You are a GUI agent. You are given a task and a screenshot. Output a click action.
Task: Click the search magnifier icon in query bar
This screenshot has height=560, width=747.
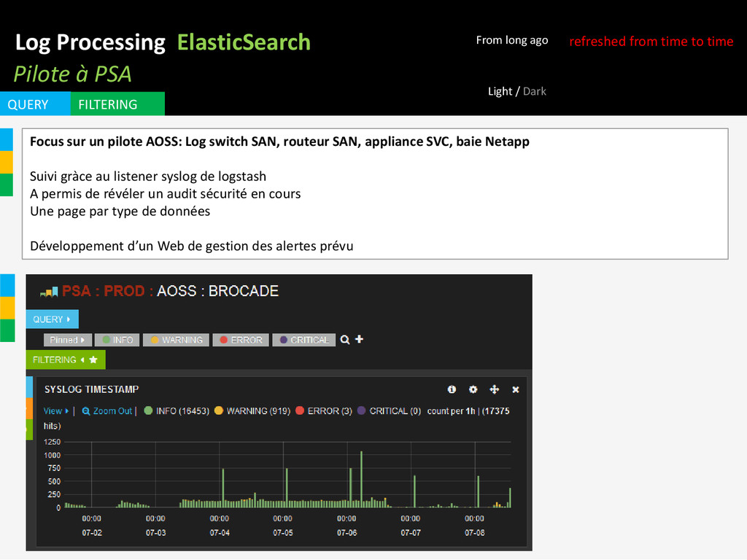click(345, 340)
